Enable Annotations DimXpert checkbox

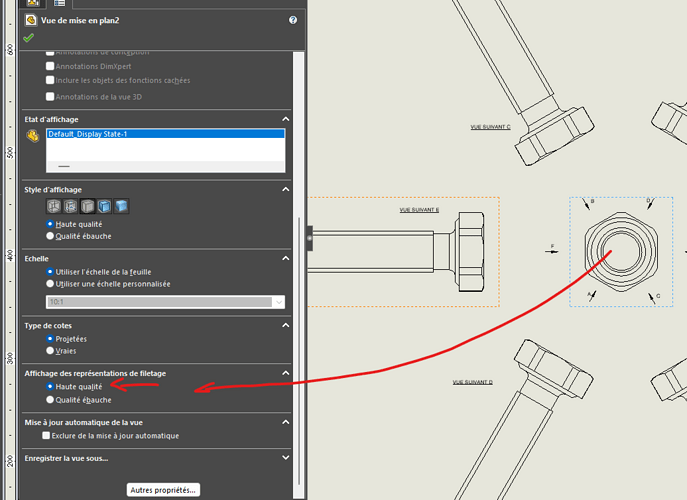(x=51, y=66)
